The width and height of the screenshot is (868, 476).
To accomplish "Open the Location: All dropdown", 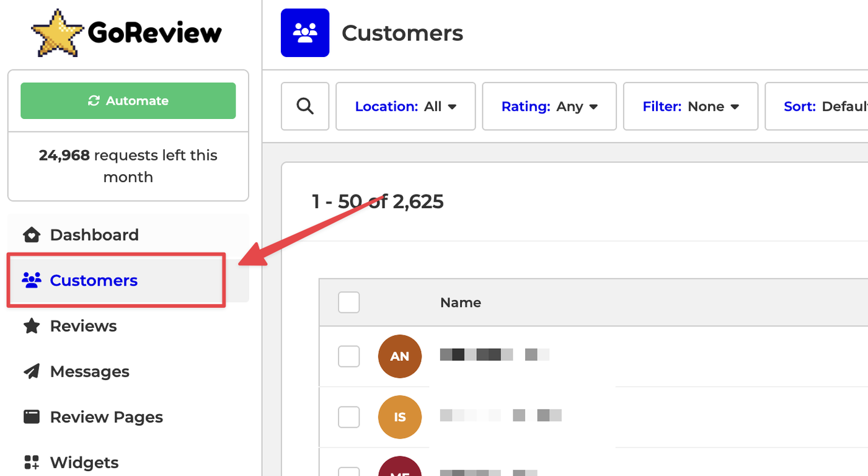I will tap(405, 107).
